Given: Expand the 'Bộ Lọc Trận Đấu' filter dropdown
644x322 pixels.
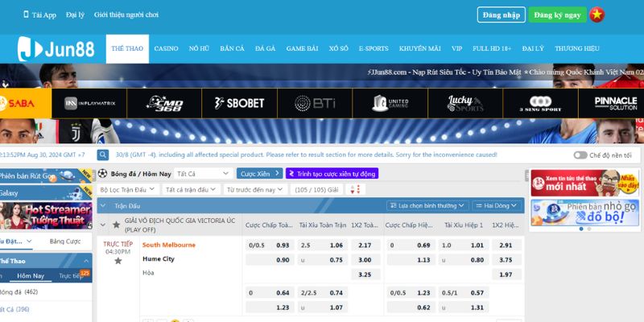Looking at the screenshot, I should [x=127, y=189].
